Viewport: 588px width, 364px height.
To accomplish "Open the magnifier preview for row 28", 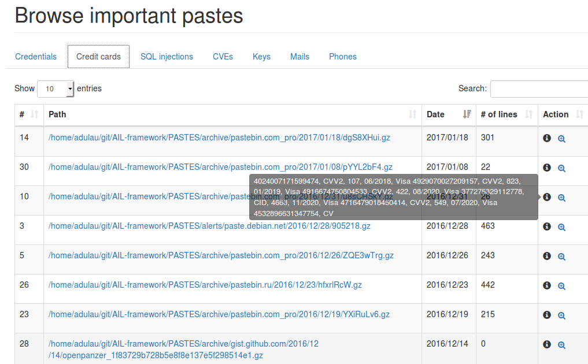I will [561, 345].
